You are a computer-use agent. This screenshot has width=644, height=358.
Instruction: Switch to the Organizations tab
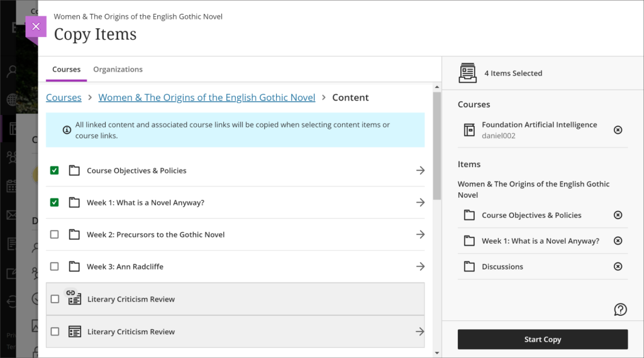click(x=118, y=69)
